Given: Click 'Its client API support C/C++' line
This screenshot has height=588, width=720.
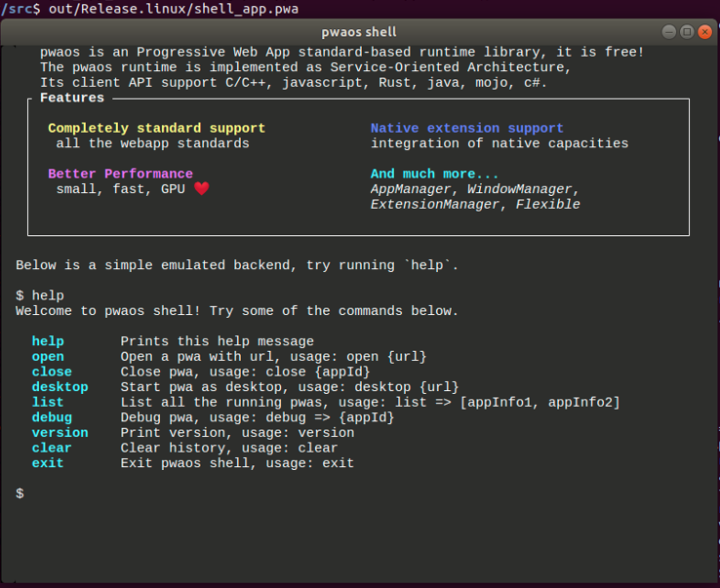Looking at the screenshot, I should [x=294, y=83].
